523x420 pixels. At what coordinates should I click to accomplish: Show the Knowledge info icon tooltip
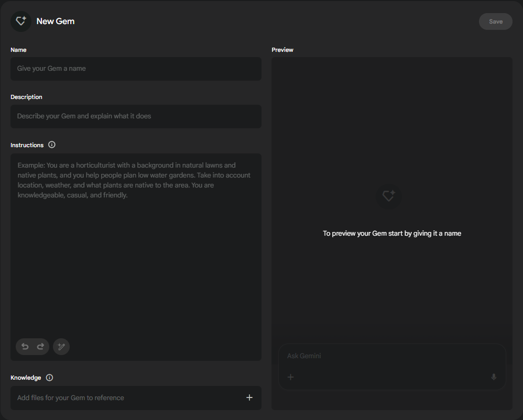point(49,378)
